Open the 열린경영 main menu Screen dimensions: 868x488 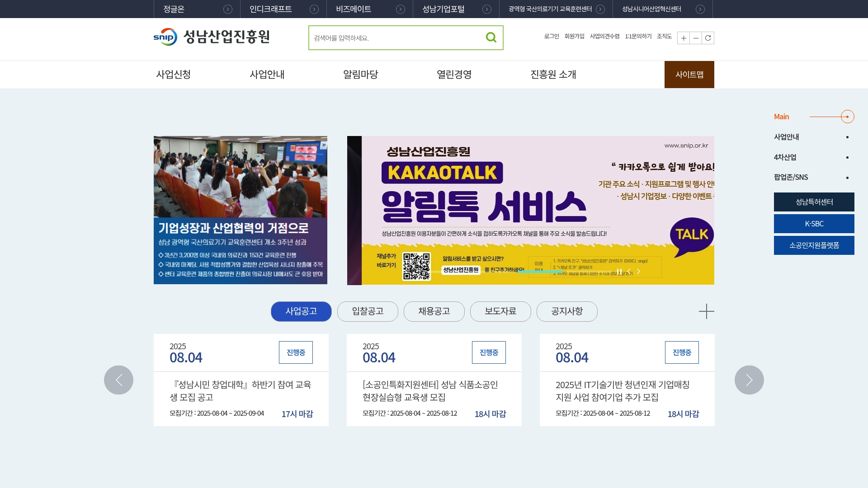(x=454, y=75)
